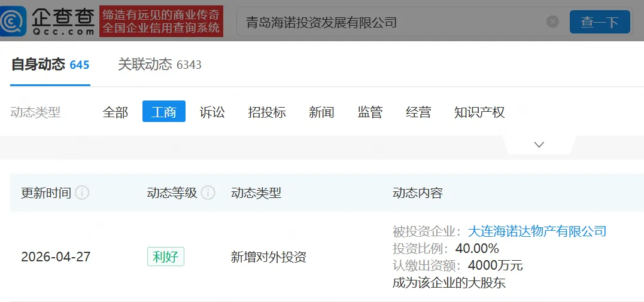Open info icon next to 动态等级

[x=208, y=193]
